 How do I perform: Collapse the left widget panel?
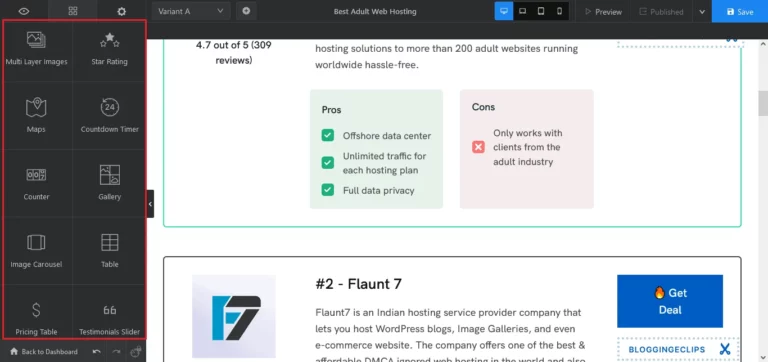(150, 204)
